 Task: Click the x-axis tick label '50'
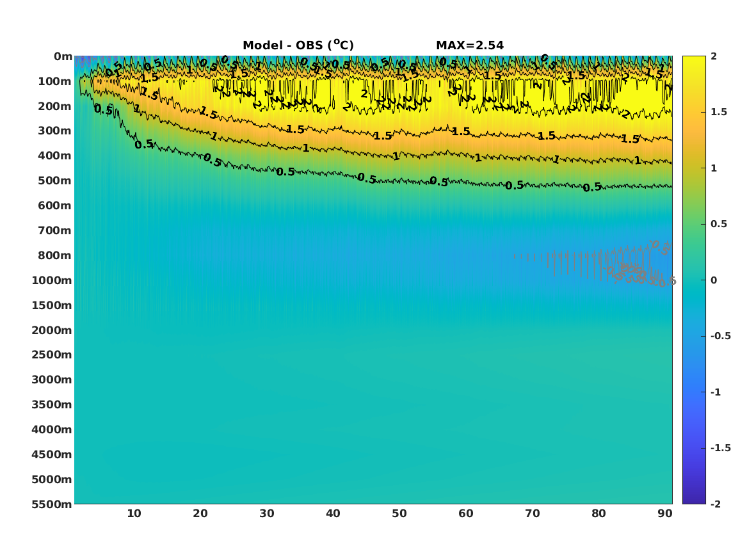(x=399, y=513)
